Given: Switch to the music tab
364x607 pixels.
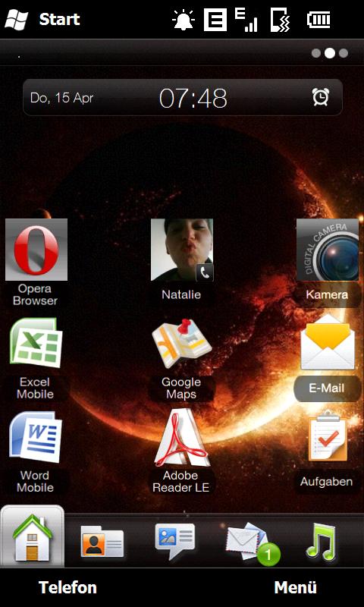Looking at the screenshot, I should 321,542.
